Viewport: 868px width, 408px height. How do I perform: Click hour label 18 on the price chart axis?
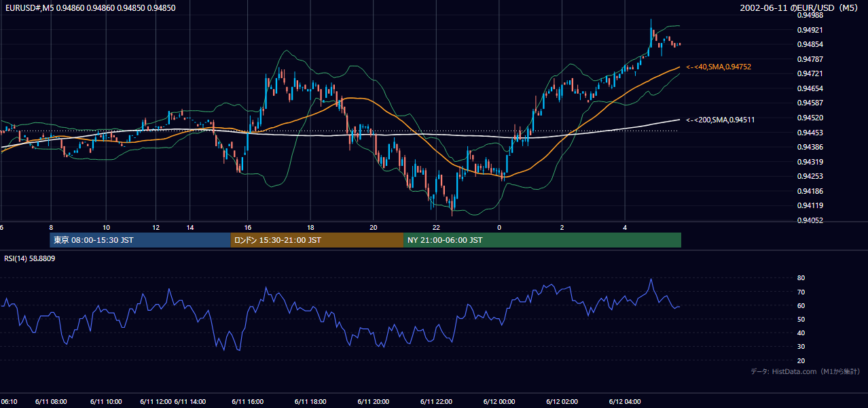[x=310, y=228]
